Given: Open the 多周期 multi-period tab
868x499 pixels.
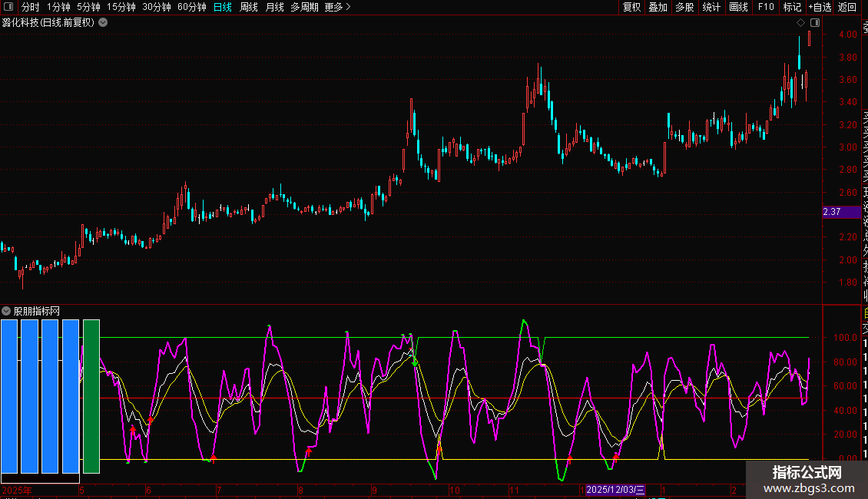Looking at the screenshot, I should tap(304, 7).
